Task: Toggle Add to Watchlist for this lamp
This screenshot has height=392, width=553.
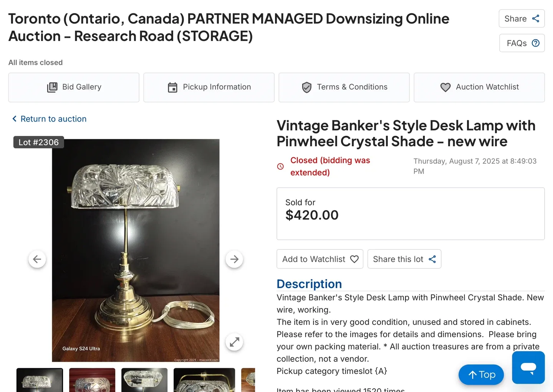Action: tap(320, 259)
